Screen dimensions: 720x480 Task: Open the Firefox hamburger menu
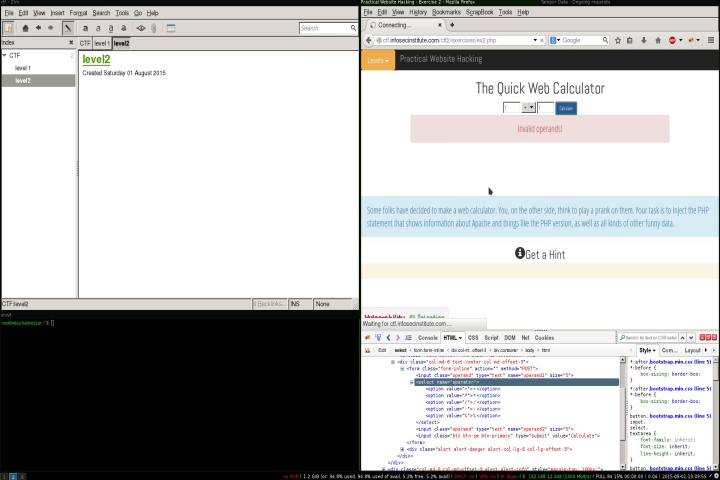710,40
